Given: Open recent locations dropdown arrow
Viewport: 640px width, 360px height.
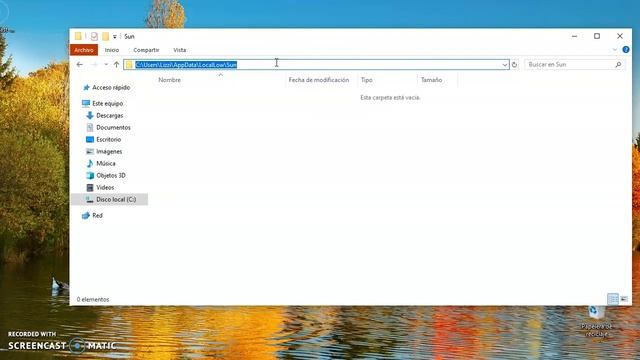Looking at the screenshot, I should [x=106, y=64].
